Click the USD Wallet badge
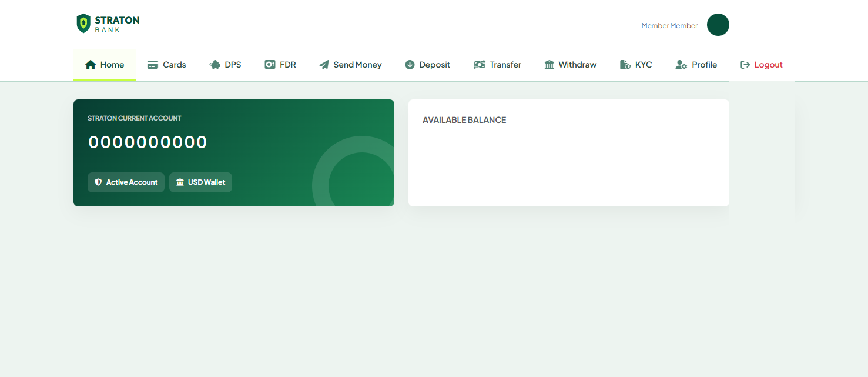The width and height of the screenshot is (868, 377). click(200, 182)
